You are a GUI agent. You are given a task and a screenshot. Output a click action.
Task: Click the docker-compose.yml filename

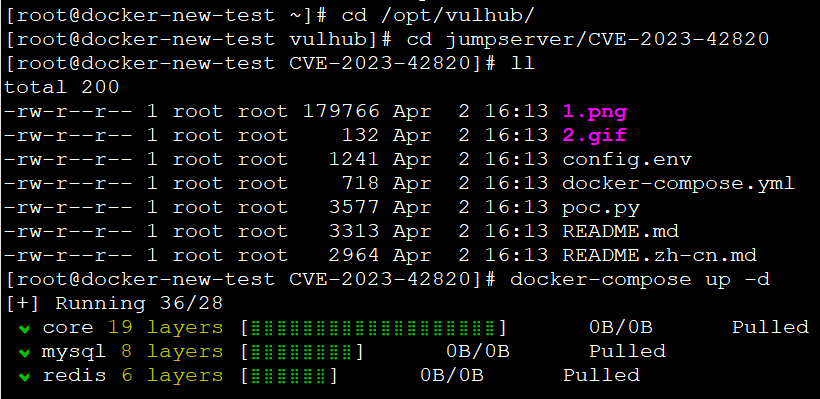tap(679, 184)
